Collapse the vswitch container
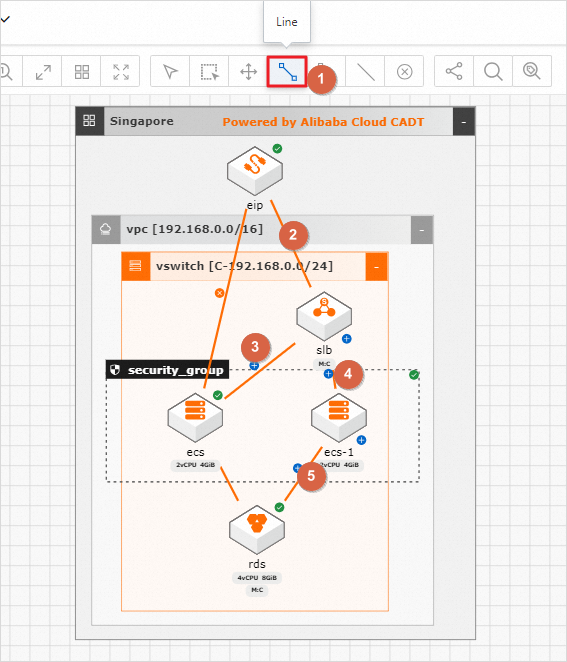 pyautogui.click(x=376, y=267)
